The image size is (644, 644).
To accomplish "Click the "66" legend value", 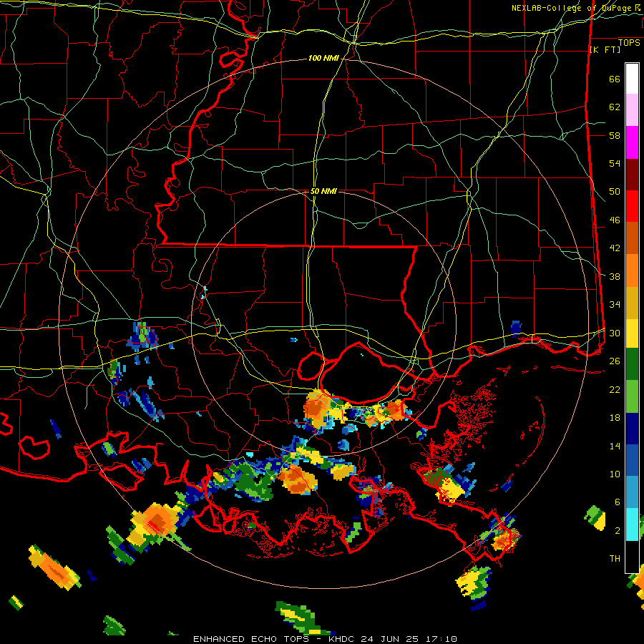I will click(615, 79).
